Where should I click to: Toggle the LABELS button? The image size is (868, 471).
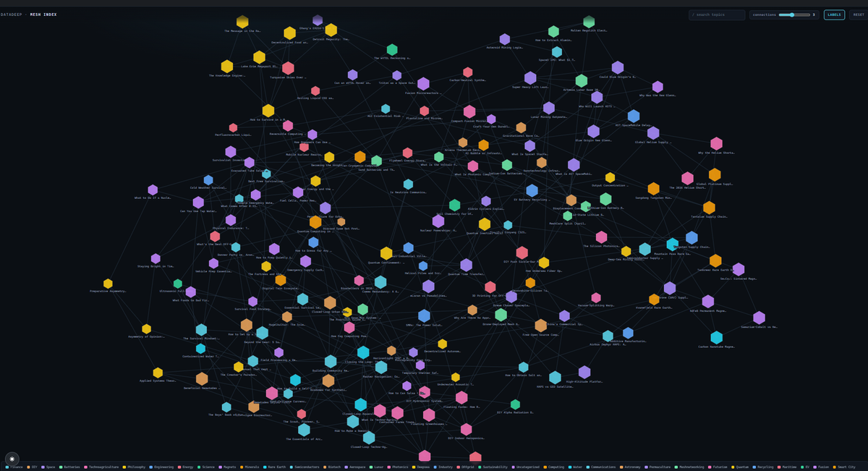[834, 14]
